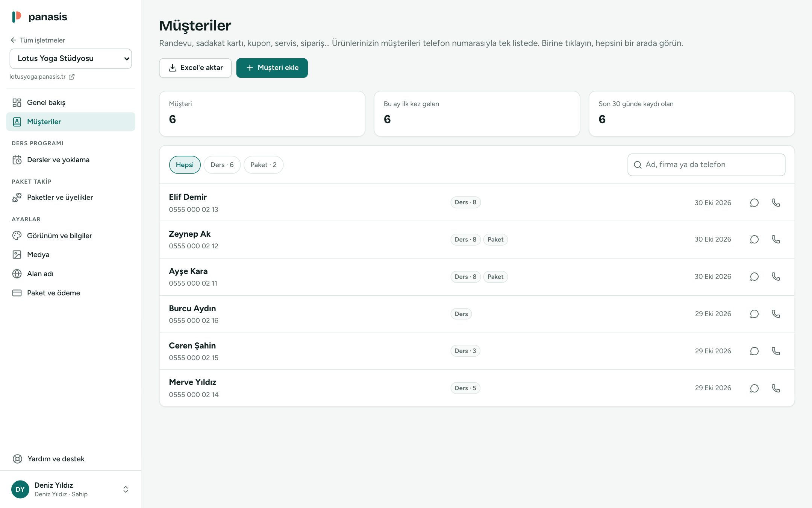The image size is (812, 508).
Task: Open Paket ve ödeme settings
Action: 71,293
